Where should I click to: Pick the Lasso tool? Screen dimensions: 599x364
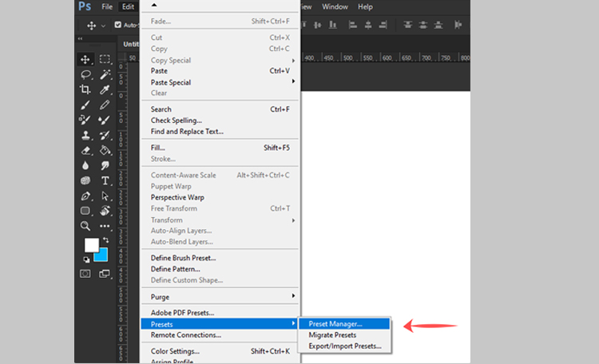pos(85,74)
